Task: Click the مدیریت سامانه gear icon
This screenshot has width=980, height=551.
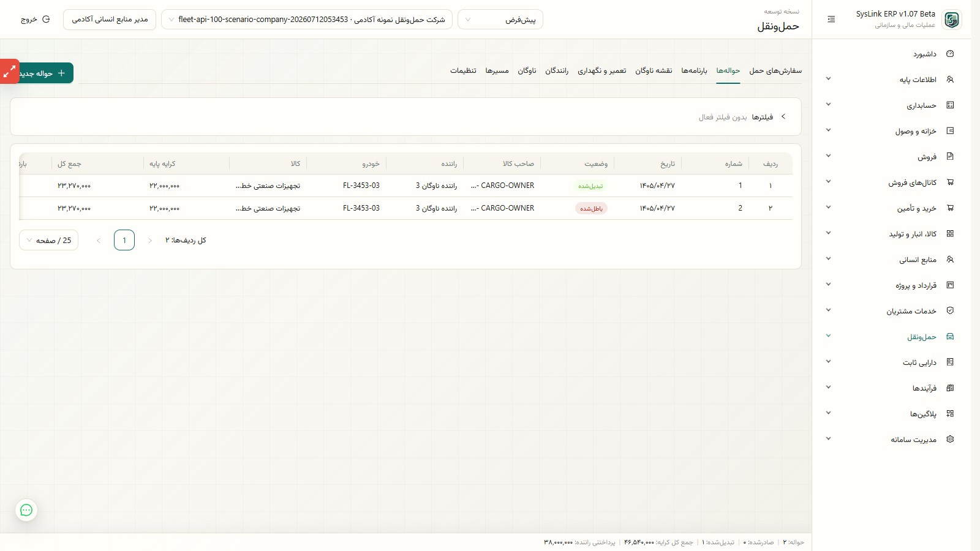Action: (950, 440)
